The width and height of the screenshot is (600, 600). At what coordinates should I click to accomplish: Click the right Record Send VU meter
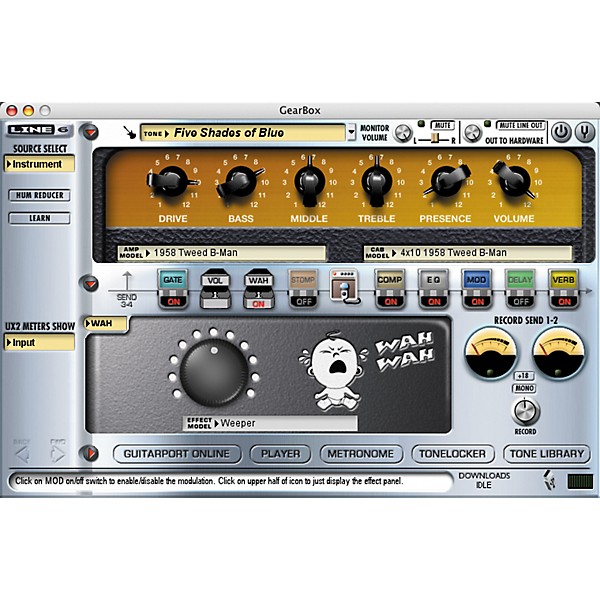click(x=559, y=354)
